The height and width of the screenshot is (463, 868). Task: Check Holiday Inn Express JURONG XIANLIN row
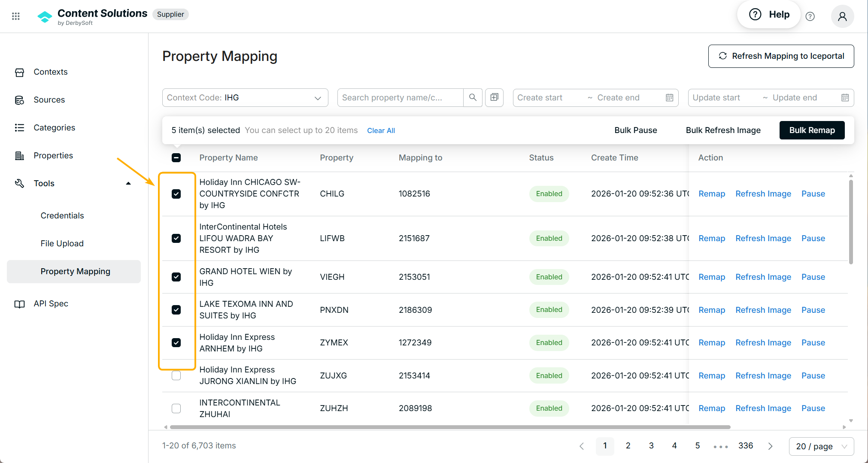tap(176, 375)
